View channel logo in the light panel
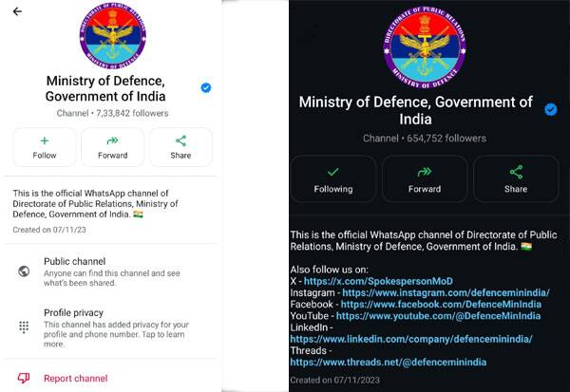 (x=113, y=35)
